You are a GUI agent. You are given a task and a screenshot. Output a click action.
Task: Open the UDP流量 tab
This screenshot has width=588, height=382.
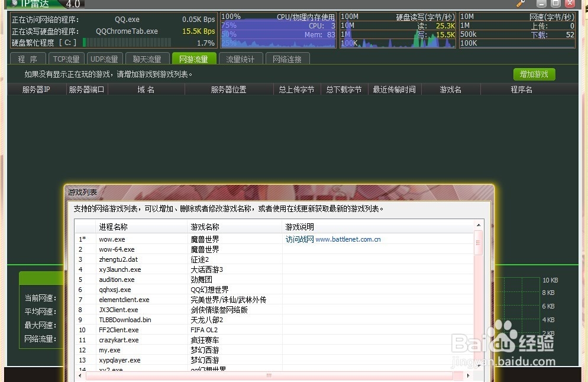click(104, 59)
